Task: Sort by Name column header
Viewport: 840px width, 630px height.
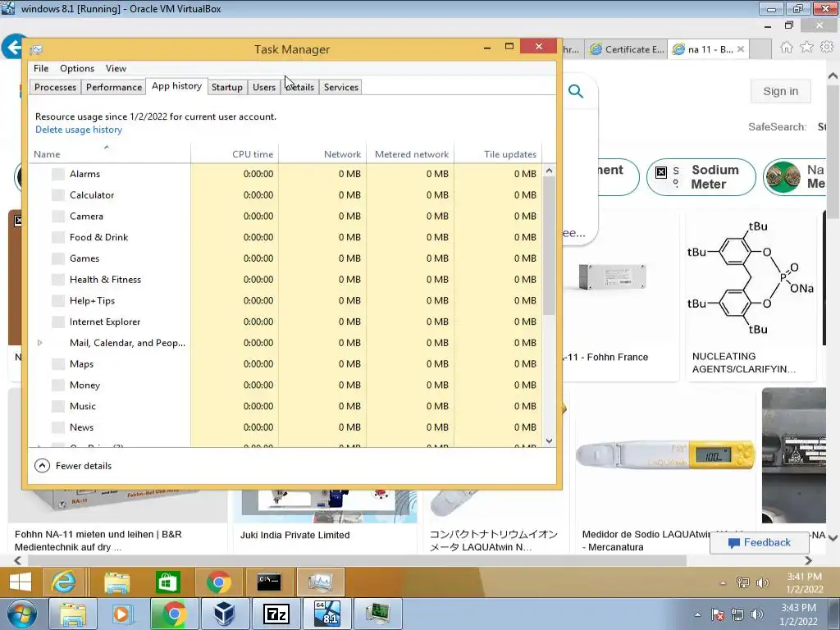Action: click(x=110, y=154)
